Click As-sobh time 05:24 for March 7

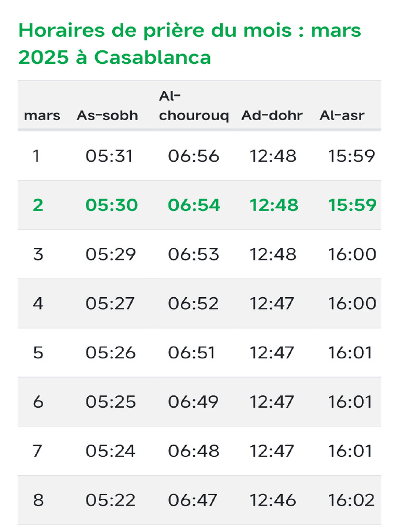coord(111,451)
